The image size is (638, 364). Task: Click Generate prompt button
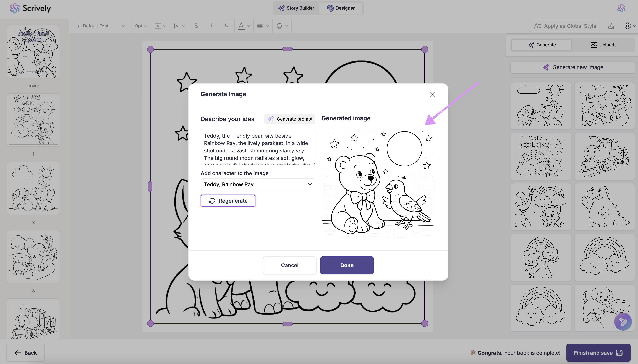[x=290, y=119]
